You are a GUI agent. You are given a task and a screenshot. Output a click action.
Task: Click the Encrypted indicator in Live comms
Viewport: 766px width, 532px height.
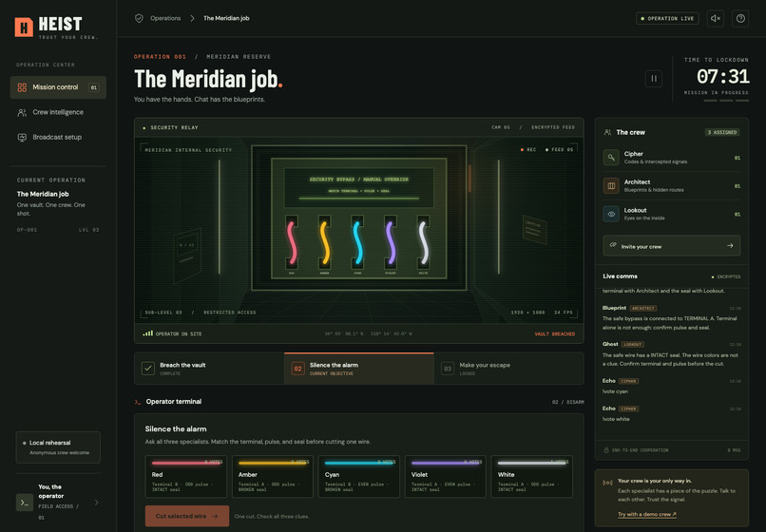click(x=726, y=277)
